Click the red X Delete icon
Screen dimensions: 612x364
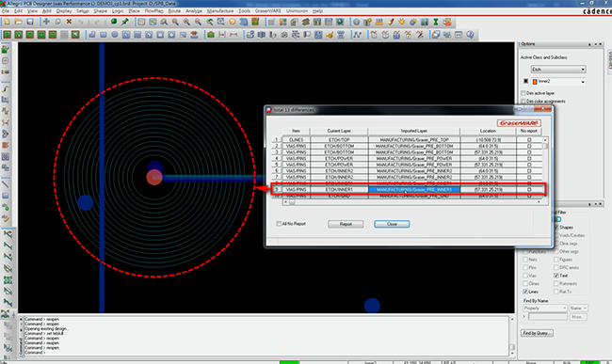tap(69, 22)
